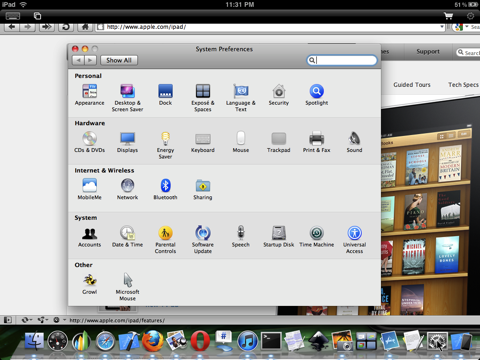The width and height of the screenshot is (480, 360).
Task: Toggle the iPad on-screen keyboard icon
Action: (13, 16)
